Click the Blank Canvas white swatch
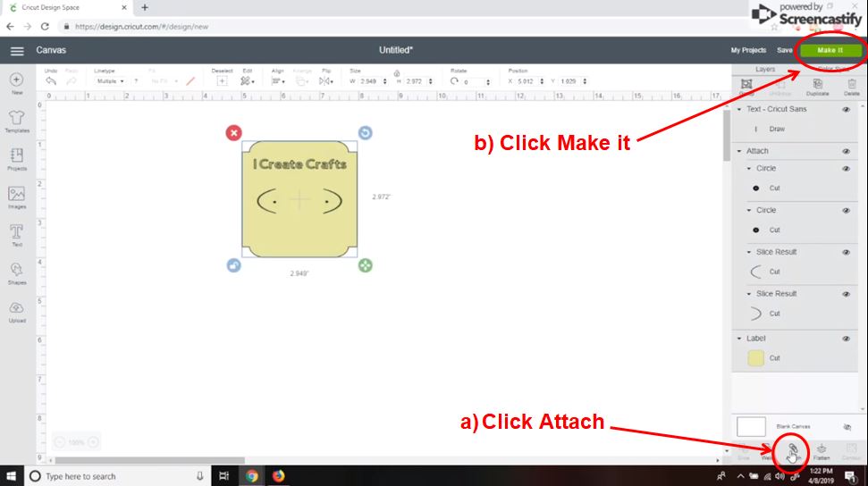Image resolution: width=868 pixels, height=486 pixels. tap(751, 427)
